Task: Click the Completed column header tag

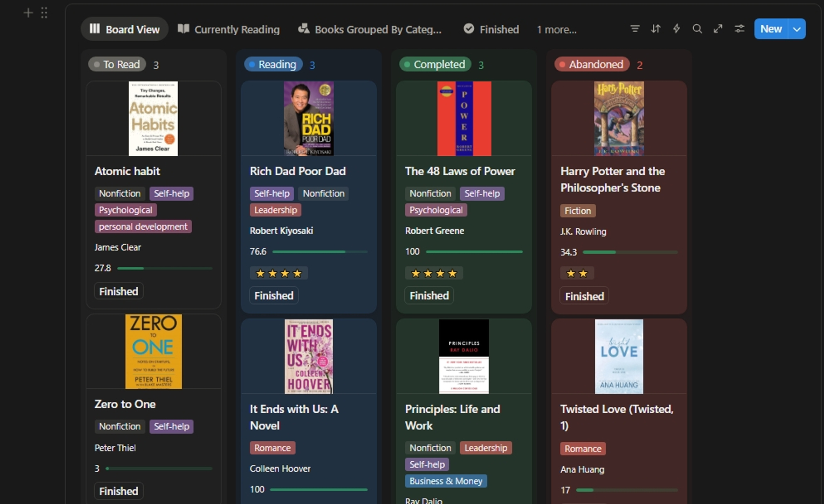Action: [x=435, y=64]
